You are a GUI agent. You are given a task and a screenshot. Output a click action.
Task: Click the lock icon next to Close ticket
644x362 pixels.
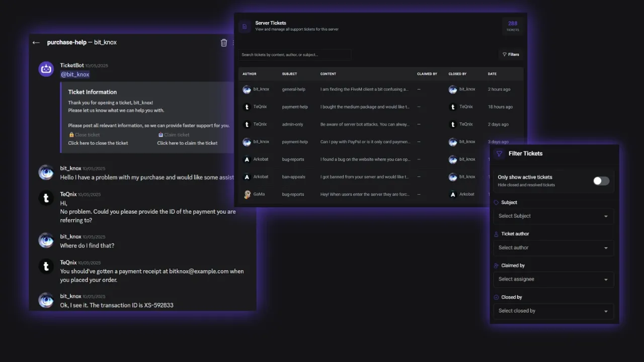pos(71,135)
